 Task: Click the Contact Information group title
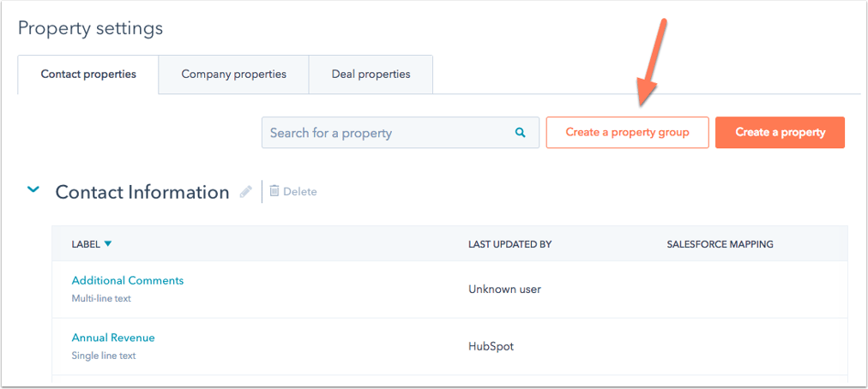coord(142,192)
